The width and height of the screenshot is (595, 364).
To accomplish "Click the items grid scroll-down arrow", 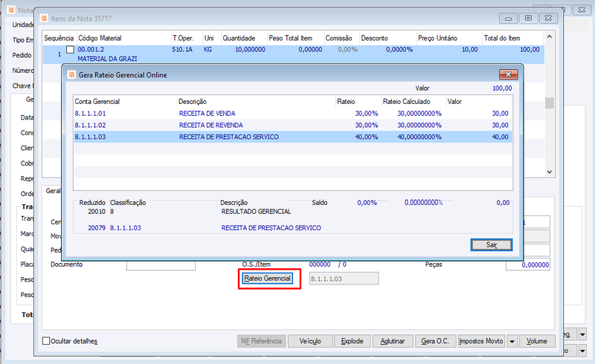I will point(550,172).
